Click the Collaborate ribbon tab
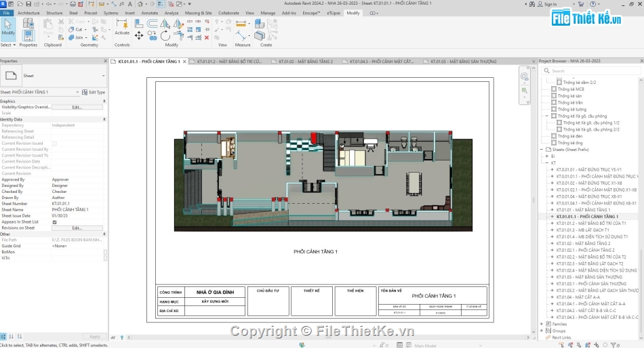This screenshot has height=348, width=644. (x=228, y=13)
